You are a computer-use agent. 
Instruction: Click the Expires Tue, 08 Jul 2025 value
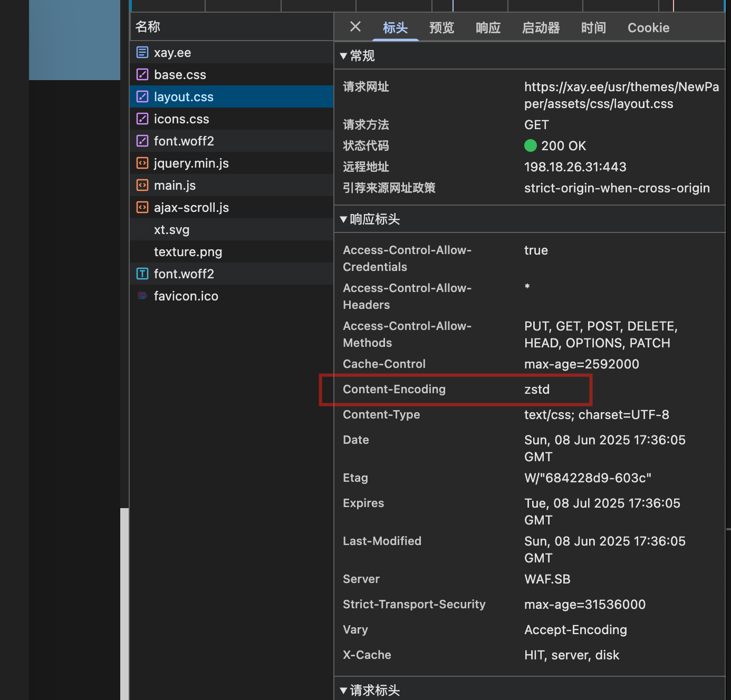point(602,512)
